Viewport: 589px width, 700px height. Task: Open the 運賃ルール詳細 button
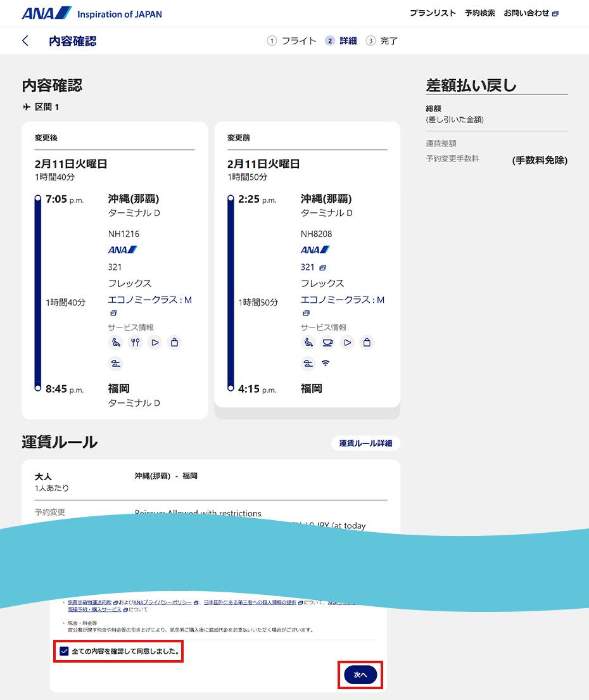click(365, 443)
